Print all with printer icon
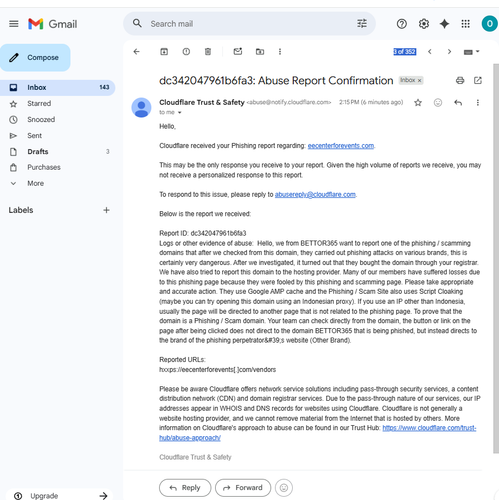 (460, 80)
